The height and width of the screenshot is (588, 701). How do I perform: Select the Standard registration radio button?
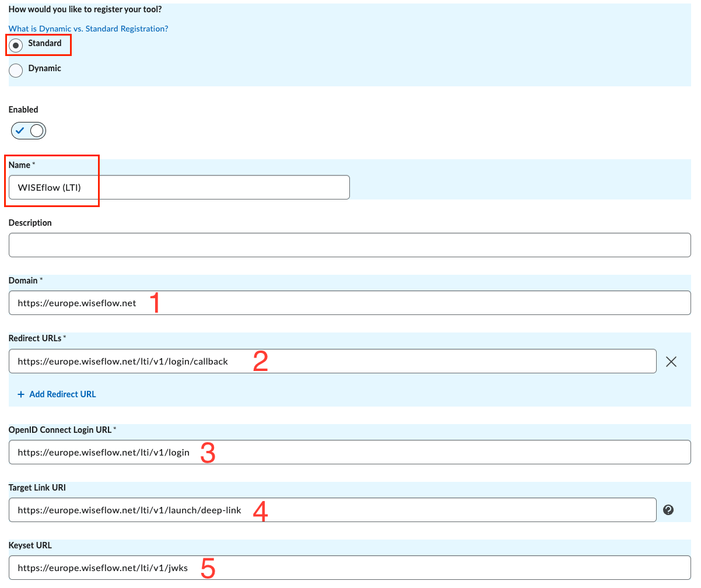[x=16, y=45]
